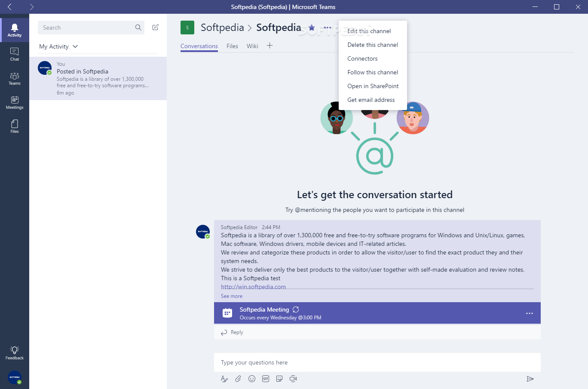Click See more on the post
The height and width of the screenshot is (389, 588).
pyautogui.click(x=232, y=296)
